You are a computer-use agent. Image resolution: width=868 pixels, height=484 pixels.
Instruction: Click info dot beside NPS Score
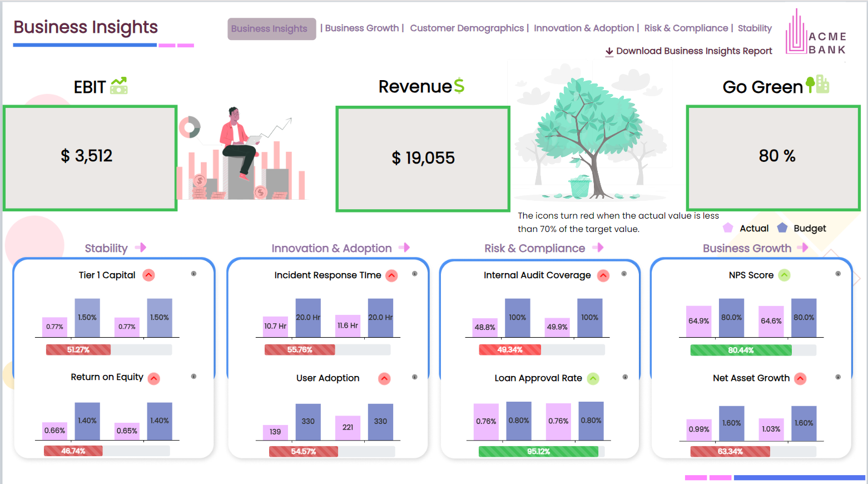point(838,274)
